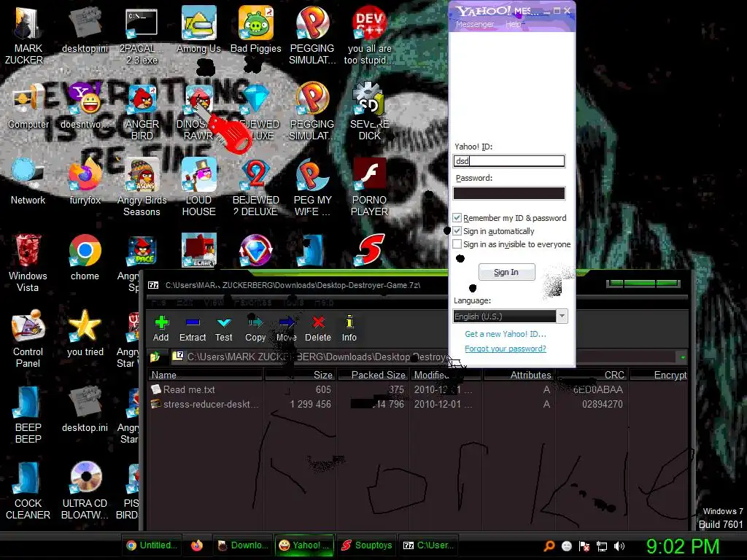This screenshot has height=560, width=747.
Task: Switch to the Untitled Chrome taskbar button
Action: [x=152, y=545]
